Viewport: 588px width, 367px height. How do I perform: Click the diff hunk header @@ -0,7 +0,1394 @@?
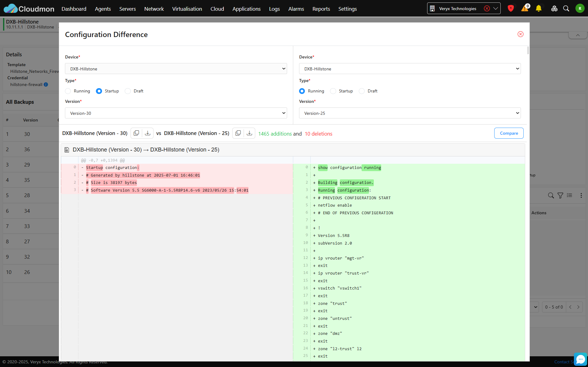(x=103, y=160)
